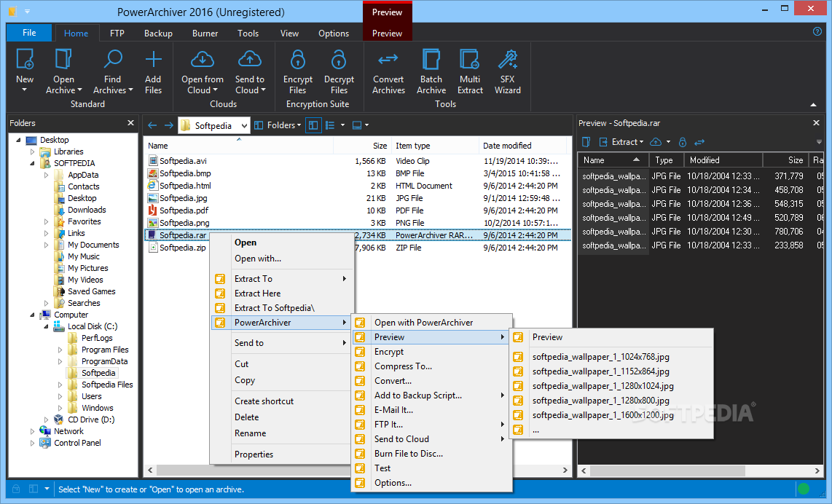Toggle the highlighted preview pane layout button
Viewport: 832px width, 504px height.
(x=313, y=125)
